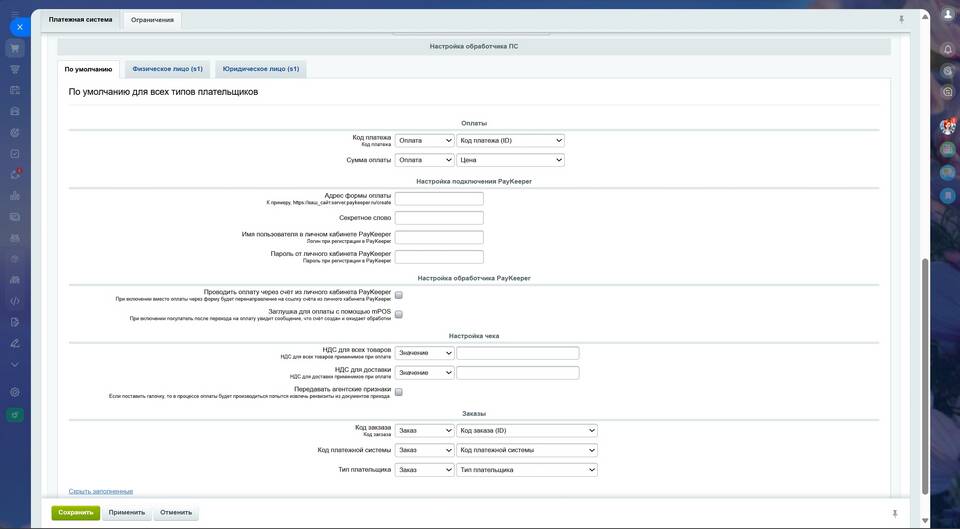Expand more items with left sidebar chevron
Image resolution: width=960 pixels, height=529 pixels.
[15, 365]
